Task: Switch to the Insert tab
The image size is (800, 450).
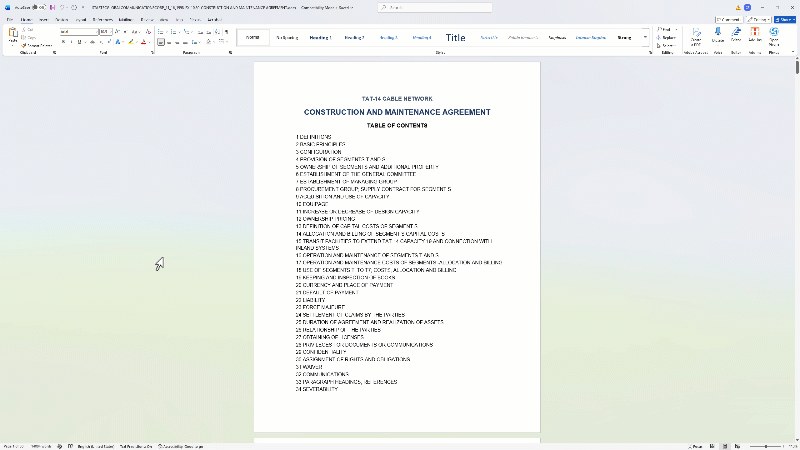Action: click(43, 20)
